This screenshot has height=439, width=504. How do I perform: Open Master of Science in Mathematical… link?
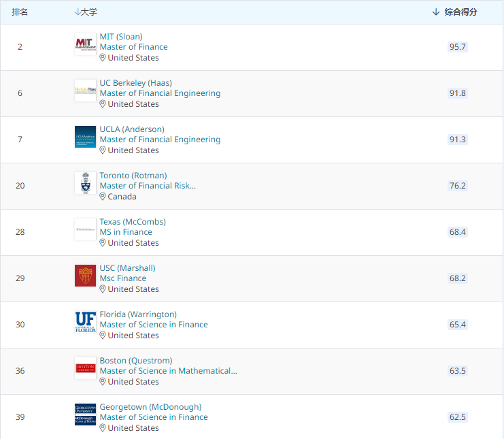(x=168, y=371)
